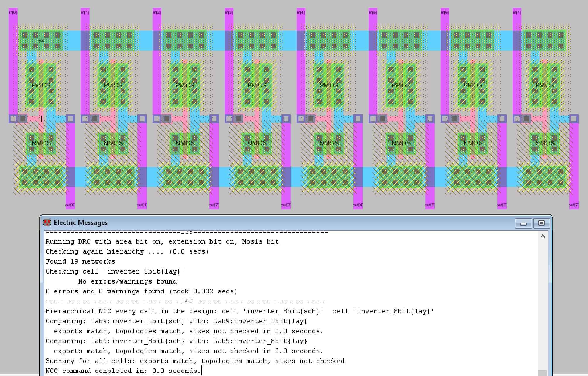Click the messages scrollbar thumb at bottom
The width and height of the screenshot is (588, 376).
click(542, 373)
